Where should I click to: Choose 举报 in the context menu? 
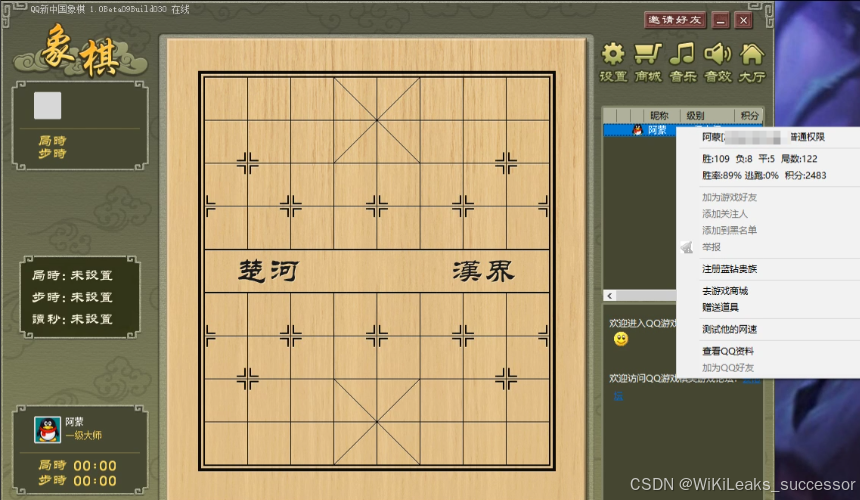pos(711,247)
